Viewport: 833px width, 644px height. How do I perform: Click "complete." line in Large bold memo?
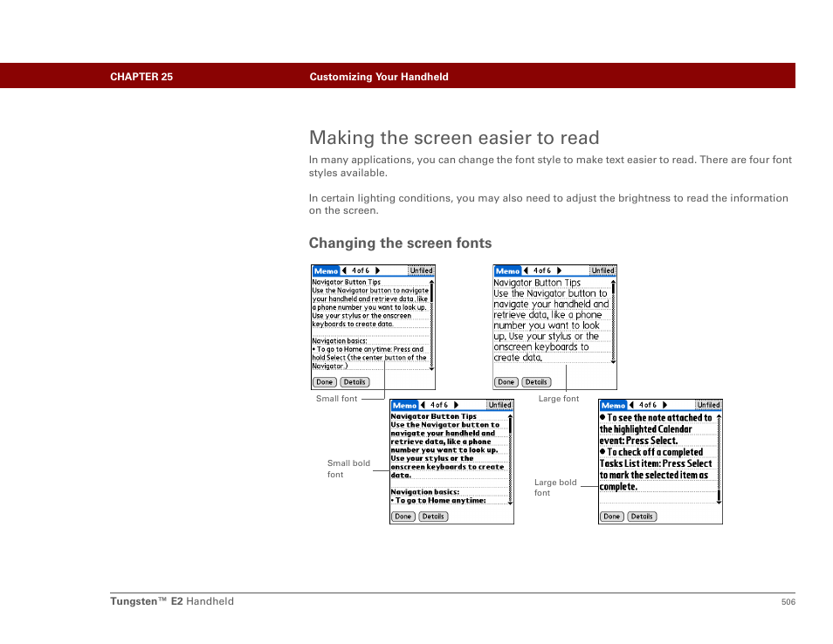pyautogui.click(x=618, y=487)
